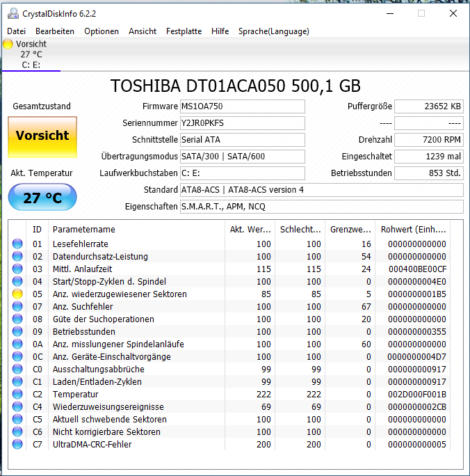Click the status icon for row 09 Betriebsstunden
Viewport: 470px width, 476px height.
coord(17,331)
